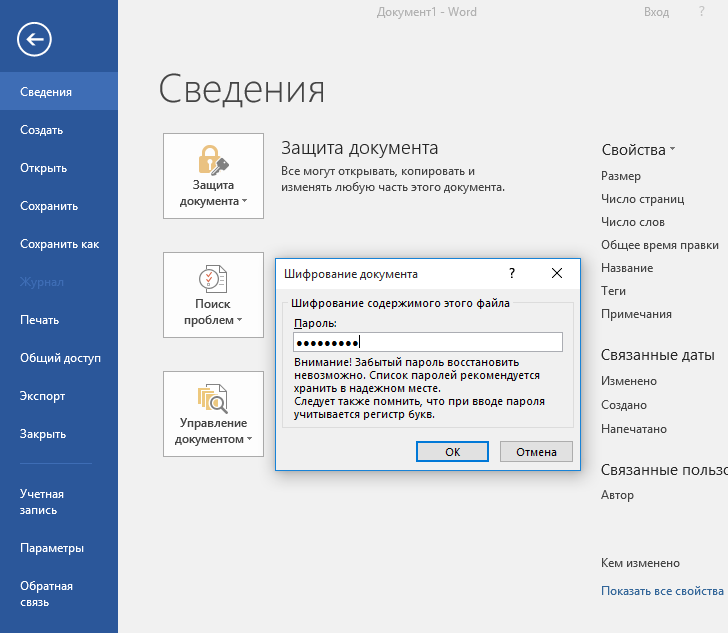Expand the Защита документа dropdown button
The height and width of the screenshot is (633, 728).
(213, 176)
